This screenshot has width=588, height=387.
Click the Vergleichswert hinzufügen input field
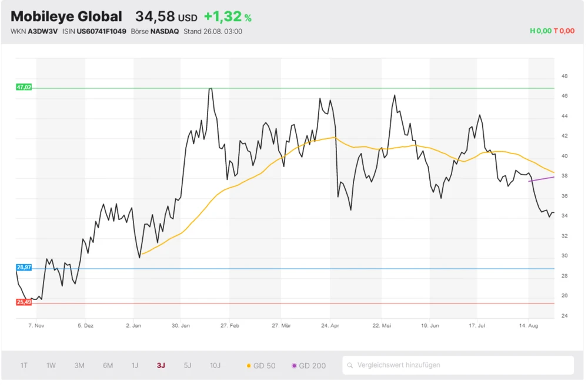point(459,365)
